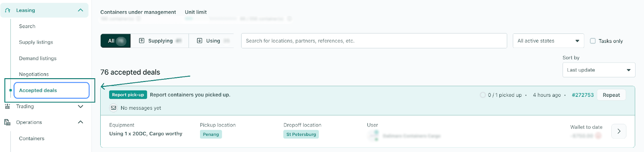Viewport: 644px width, 152px height.
Task: Click the Operations building icon
Action: click(7, 122)
